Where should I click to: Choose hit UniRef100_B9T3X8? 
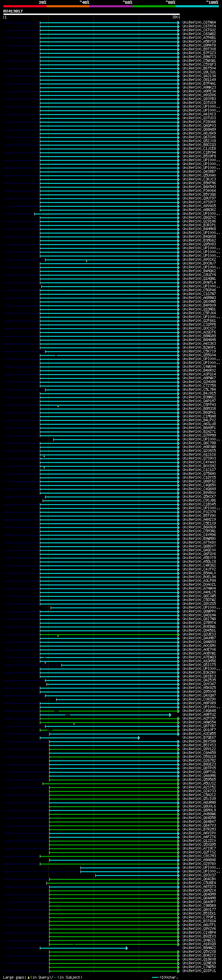coord(199,49)
